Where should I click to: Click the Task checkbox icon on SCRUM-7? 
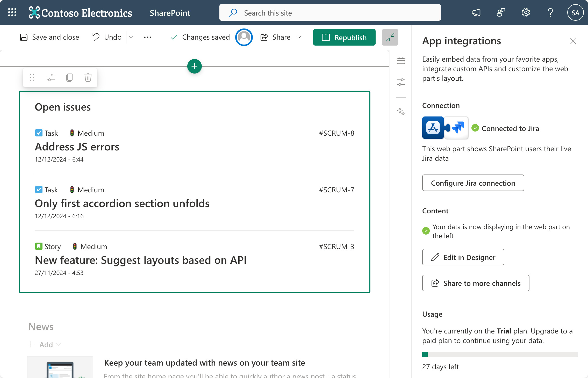39,190
